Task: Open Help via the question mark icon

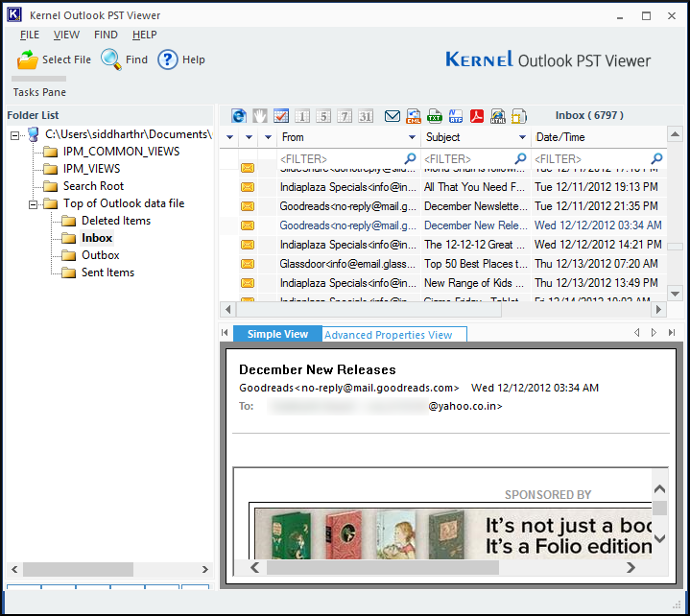Action: [x=168, y=59]
